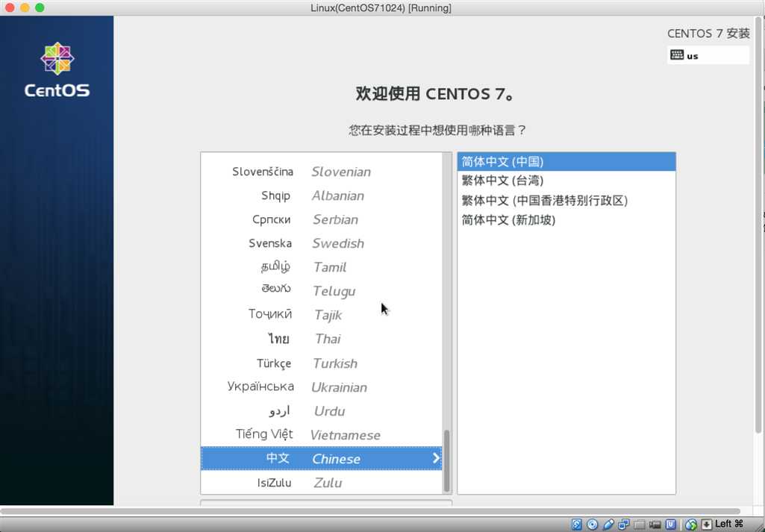This screenshot has width=765, height=532.
Task: Click the keyboard capture arrow indicator
Action: [x=707, y=525]
